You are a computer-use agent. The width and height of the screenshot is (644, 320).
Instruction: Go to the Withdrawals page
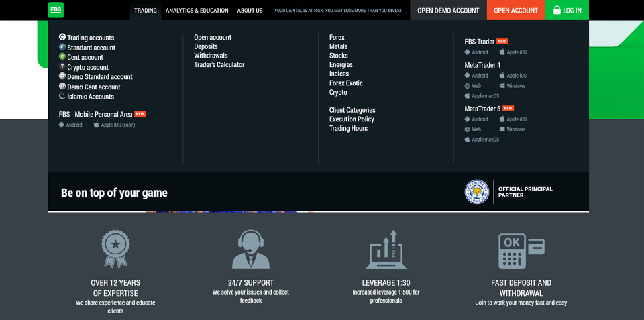click(211, 56)
